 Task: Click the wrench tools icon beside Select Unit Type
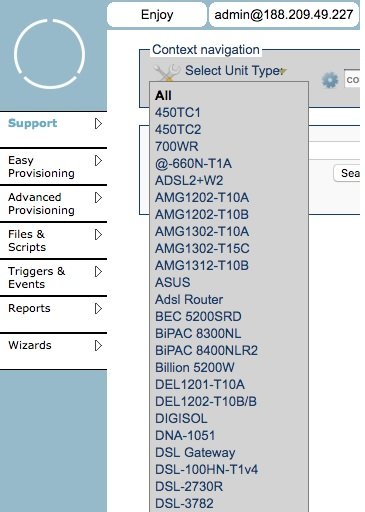(x=166, y=72)
